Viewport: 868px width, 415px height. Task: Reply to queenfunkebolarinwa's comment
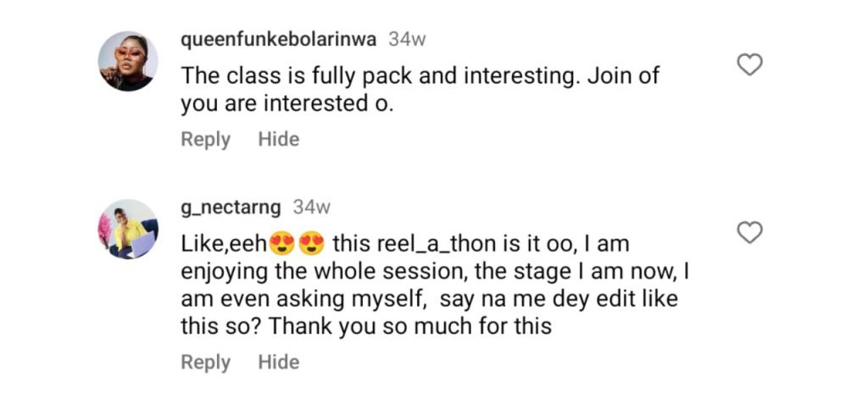205,139
